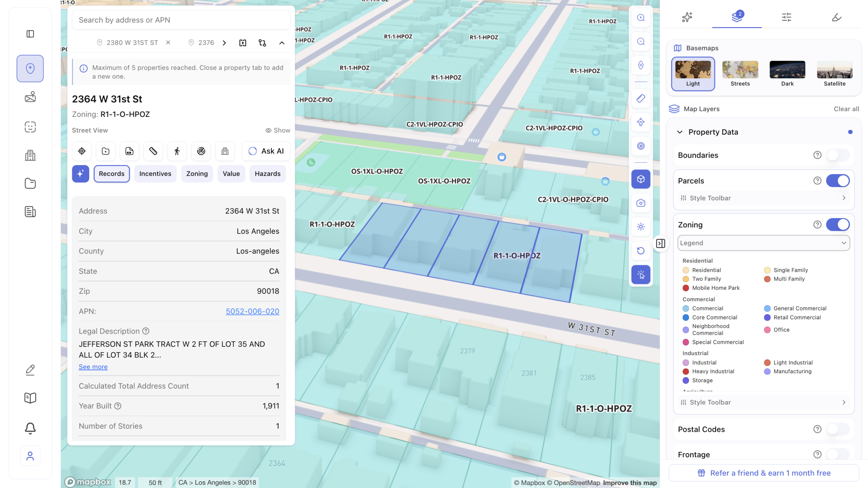This screenshot has width=868, height=488.
Task: Click the Heavy Industrial legend swatch
Action: tap(686, 372)
